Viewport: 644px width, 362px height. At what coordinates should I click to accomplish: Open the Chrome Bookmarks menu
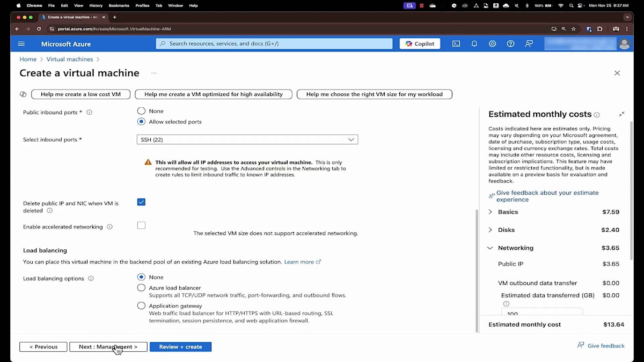(119, 5)
